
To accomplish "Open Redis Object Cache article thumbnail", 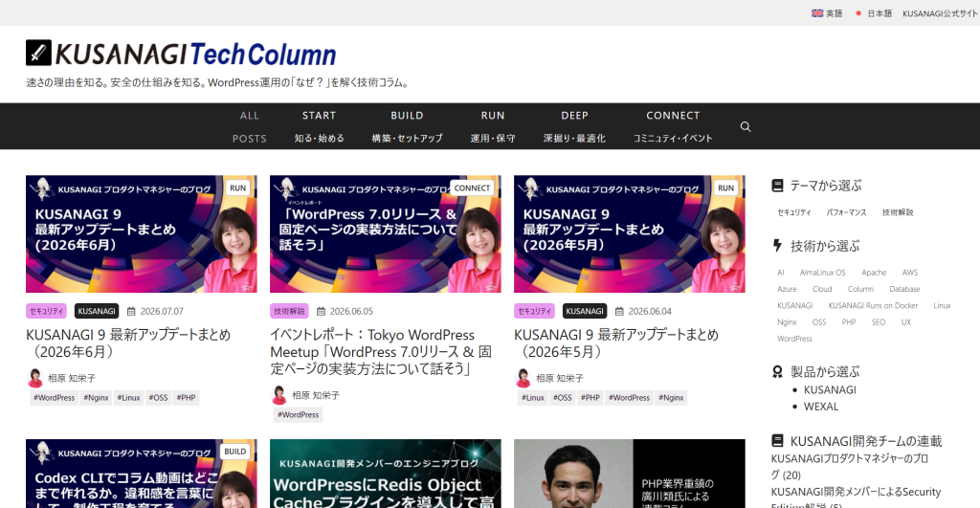I will pos(385,474).
